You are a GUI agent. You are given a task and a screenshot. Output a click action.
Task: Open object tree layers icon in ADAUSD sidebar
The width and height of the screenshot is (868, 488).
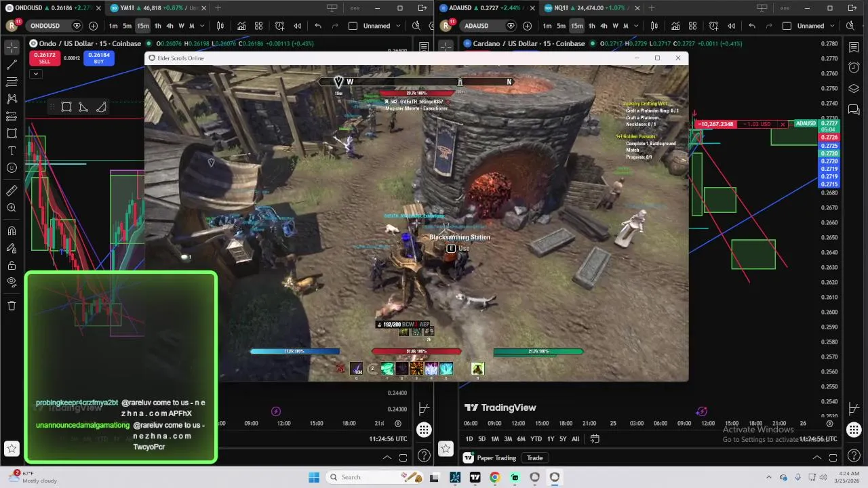point(854,89)
